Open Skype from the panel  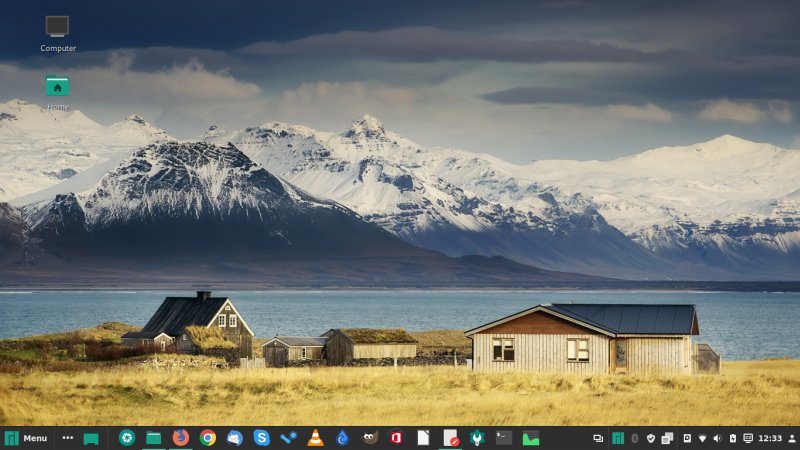tap(261, 438)
